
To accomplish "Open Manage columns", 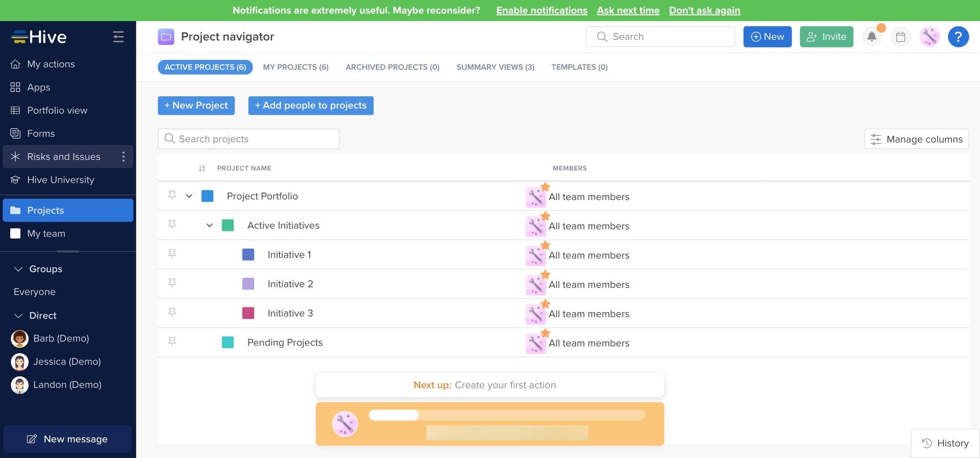I will click(x=916, y=139).
